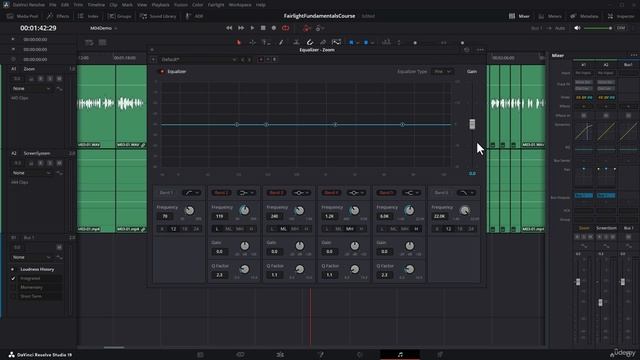The image size is (640, 360).
Task: Toggle Band 2 off
Action: coord(221,193)
